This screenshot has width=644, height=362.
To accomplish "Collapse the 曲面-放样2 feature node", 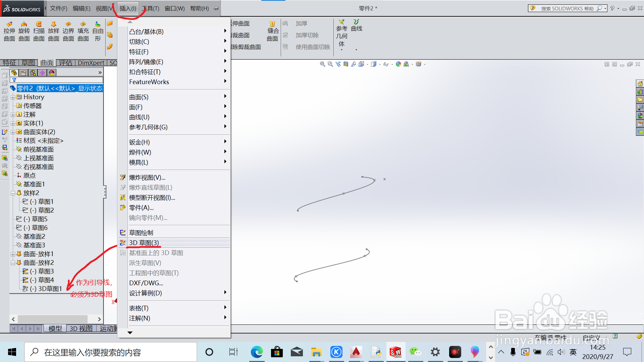I will [13, 263].
